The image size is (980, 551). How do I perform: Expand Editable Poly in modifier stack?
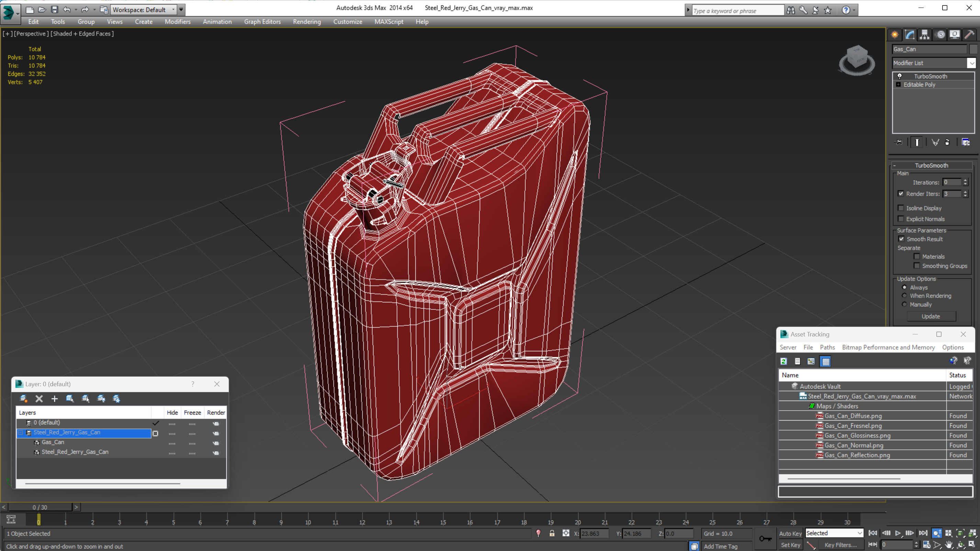[898, 84]
